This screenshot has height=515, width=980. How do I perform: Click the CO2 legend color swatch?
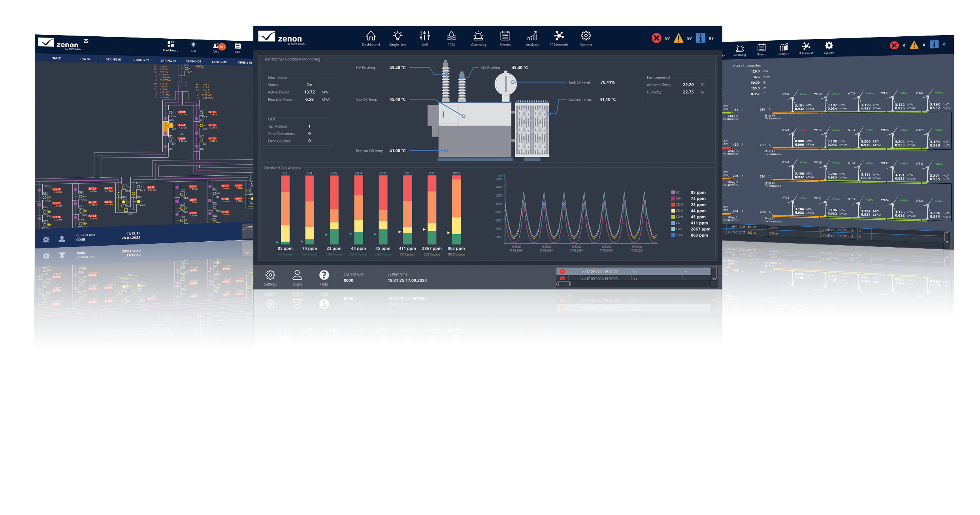[673, 229]
